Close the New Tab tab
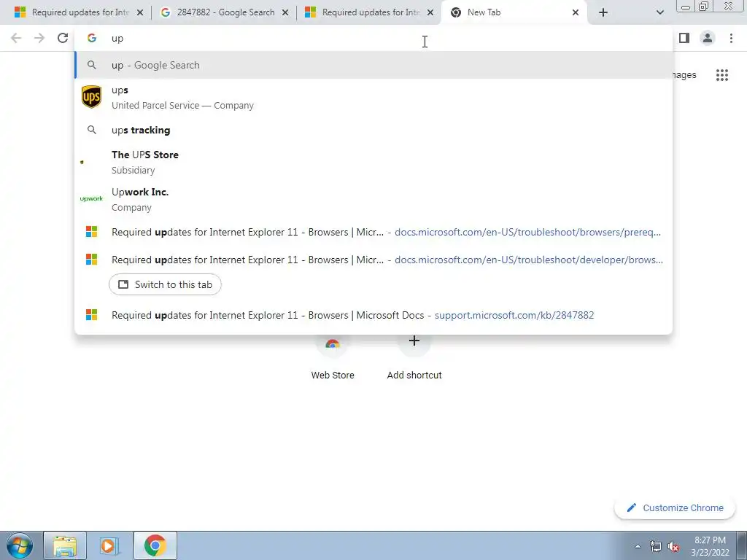This screenshot has width=747, height=560. pos(576,13)
